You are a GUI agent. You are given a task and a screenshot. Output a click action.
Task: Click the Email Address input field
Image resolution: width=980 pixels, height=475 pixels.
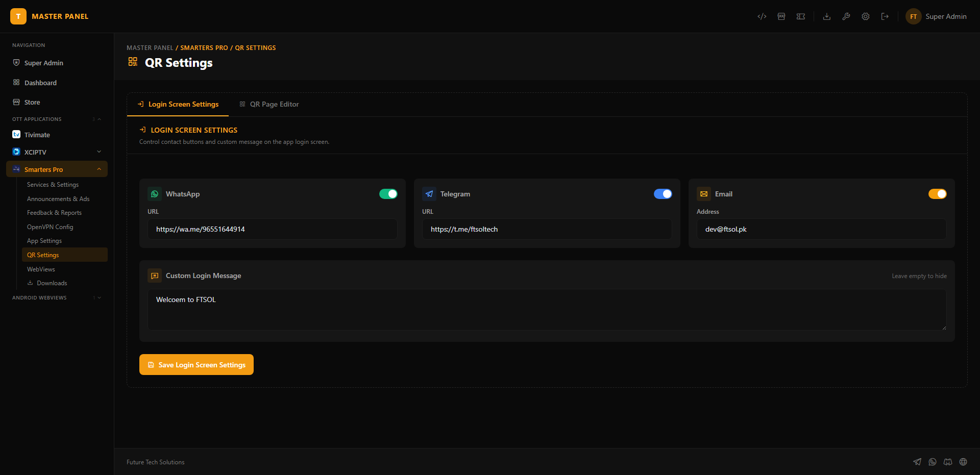822,229
